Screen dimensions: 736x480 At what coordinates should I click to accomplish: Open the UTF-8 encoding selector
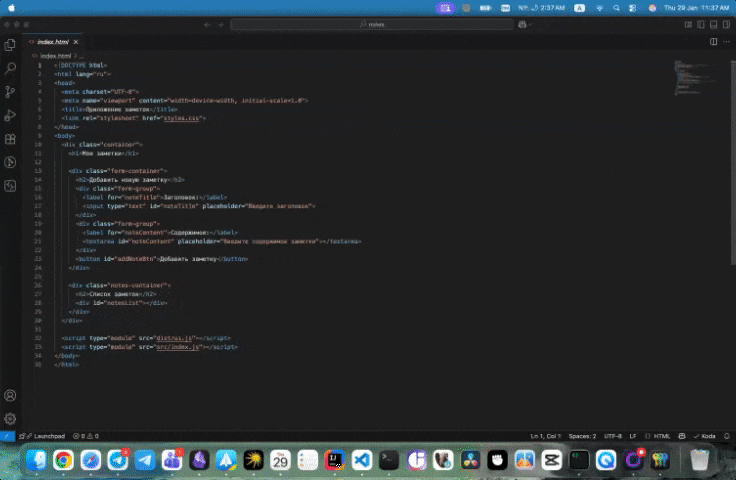coord(614,436)
